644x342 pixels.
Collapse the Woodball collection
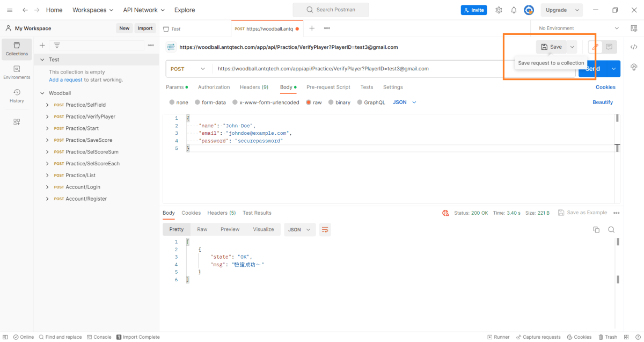click(x=42, y=93)
